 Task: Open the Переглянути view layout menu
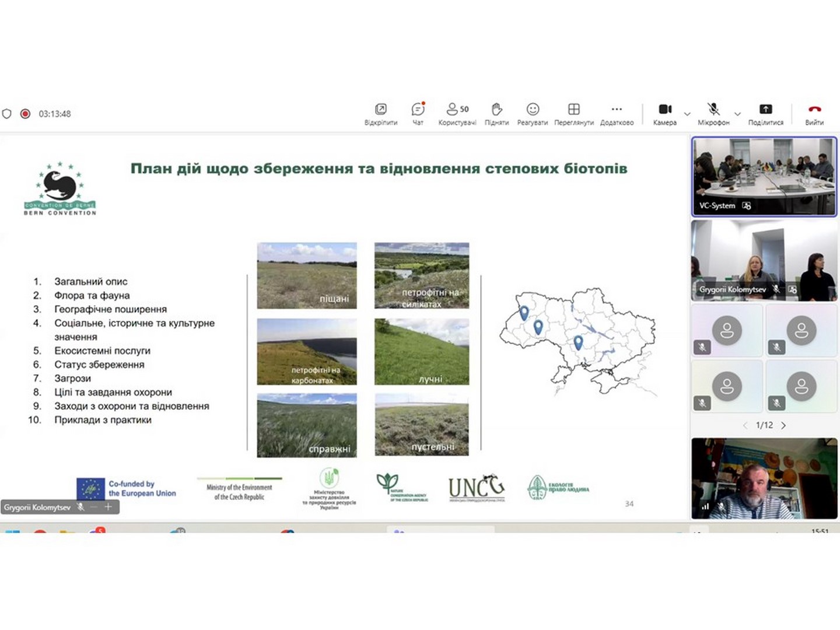[573, 113]
